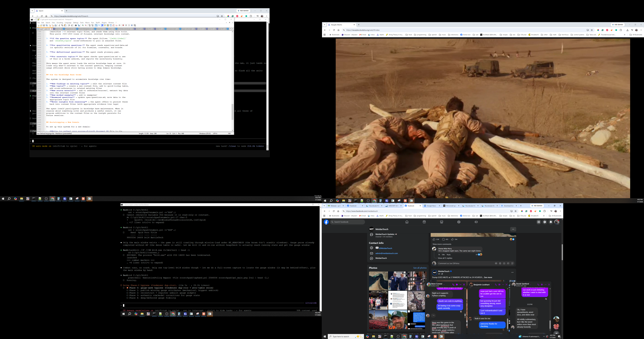
Task: Toggle word wrap in Notepad++ toolbar
Action: (96, 25)
